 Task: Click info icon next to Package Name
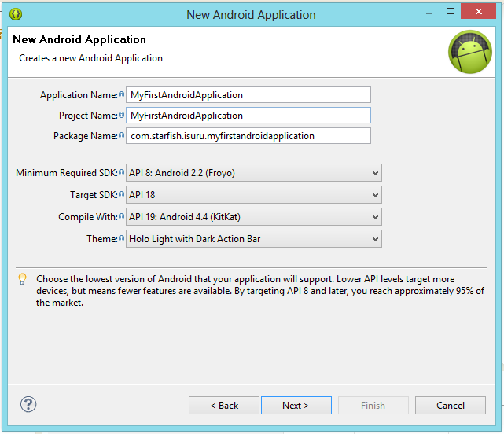click(x=121, y=135)
